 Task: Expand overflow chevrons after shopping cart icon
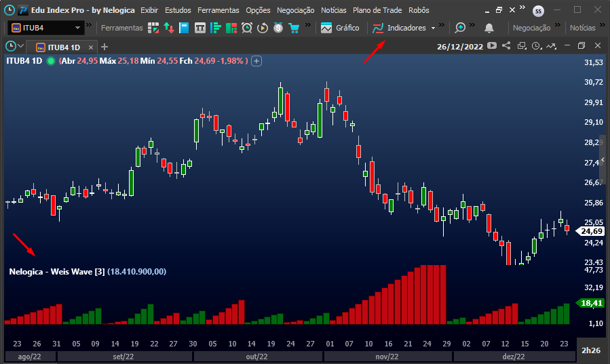(308, 25)
